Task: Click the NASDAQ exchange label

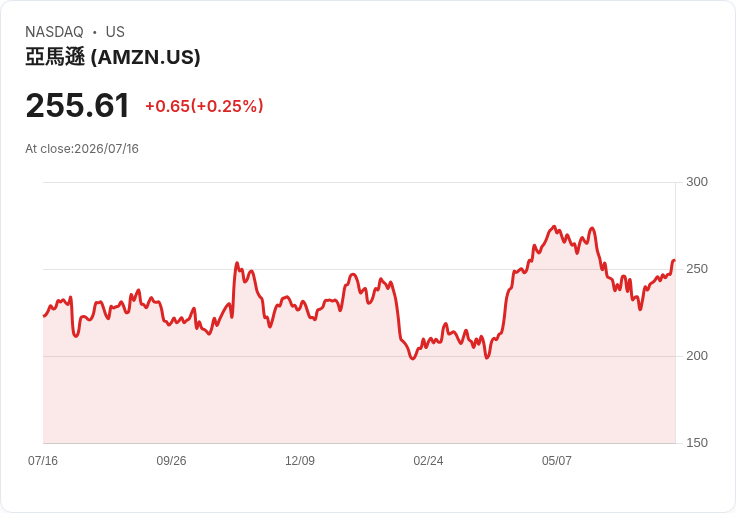Action: click(x=54, y=32)
